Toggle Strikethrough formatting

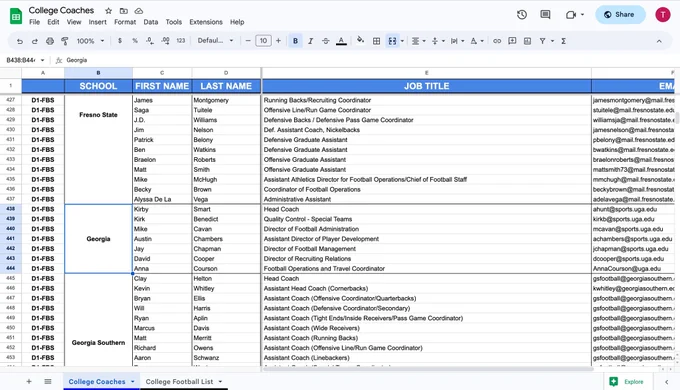click(x=326, y=41)
